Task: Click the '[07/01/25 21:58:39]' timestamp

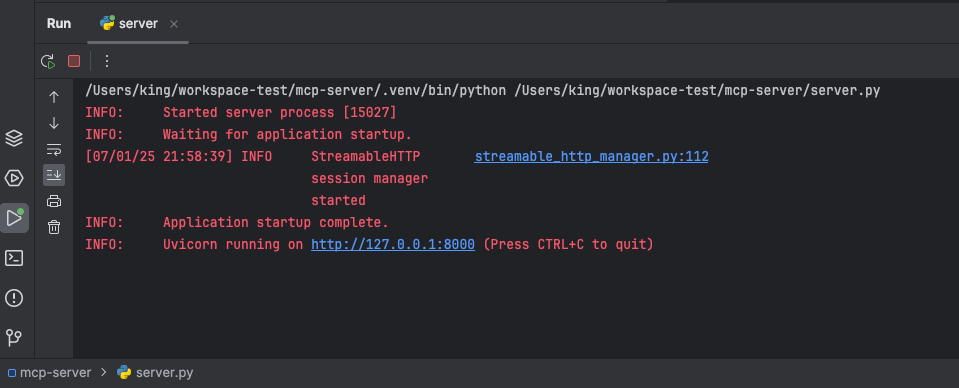Action: click(159, 157)
